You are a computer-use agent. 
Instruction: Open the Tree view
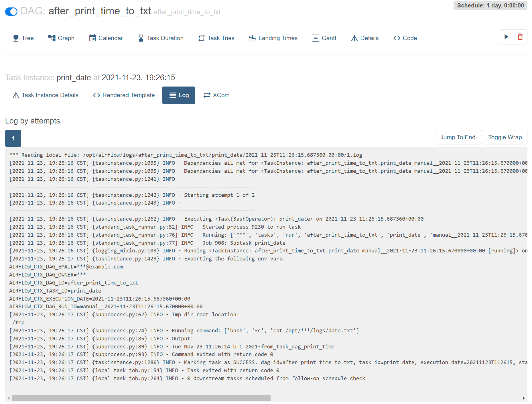23,38
